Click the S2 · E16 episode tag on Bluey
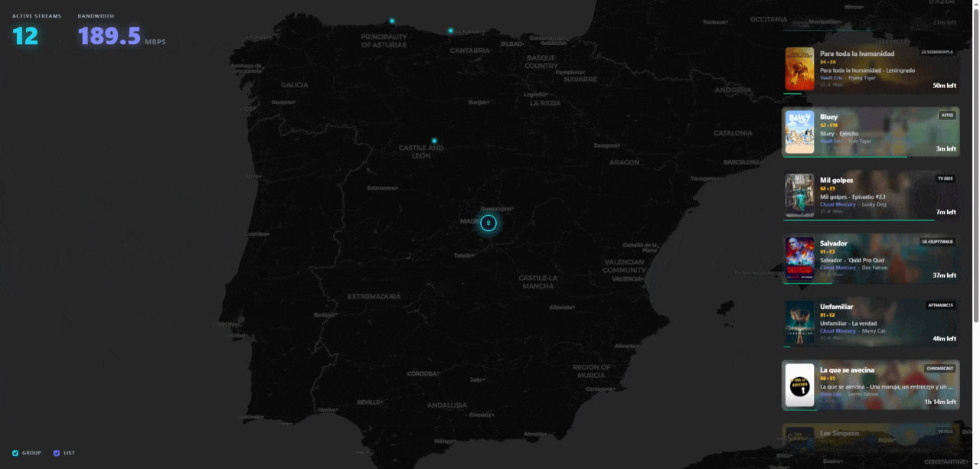 [x=828, y=125]
